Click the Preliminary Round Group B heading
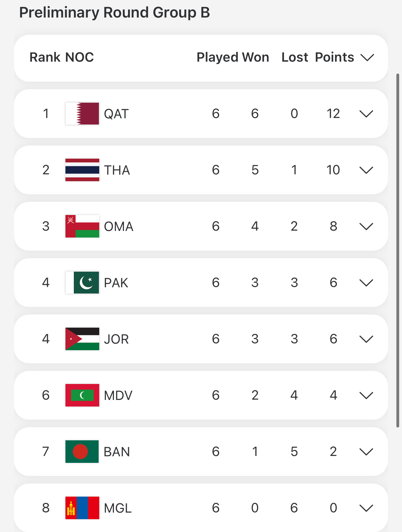The image size is (402, 532). point(114,13)
